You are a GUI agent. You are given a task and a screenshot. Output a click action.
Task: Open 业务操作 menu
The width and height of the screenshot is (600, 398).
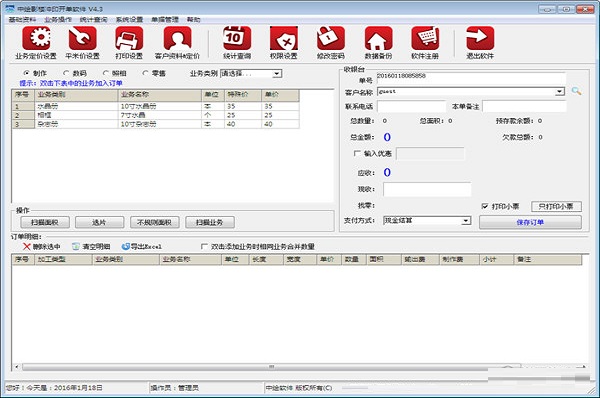click(58, 20)
